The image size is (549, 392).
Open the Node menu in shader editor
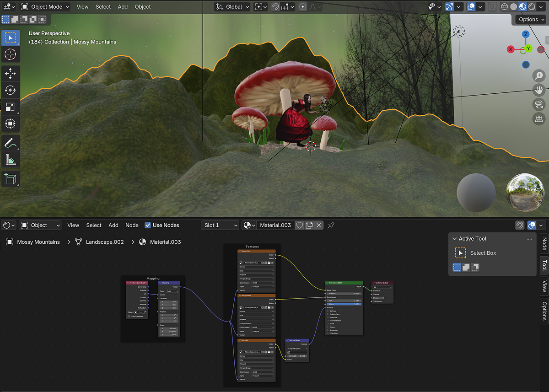click(x=132, y=225)
